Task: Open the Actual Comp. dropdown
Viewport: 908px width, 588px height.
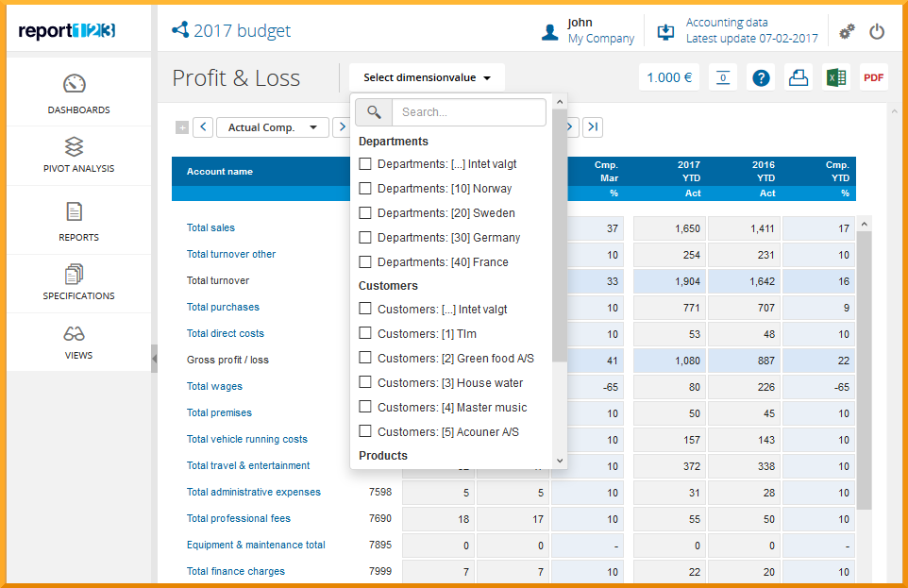Action: click(272, 127)
